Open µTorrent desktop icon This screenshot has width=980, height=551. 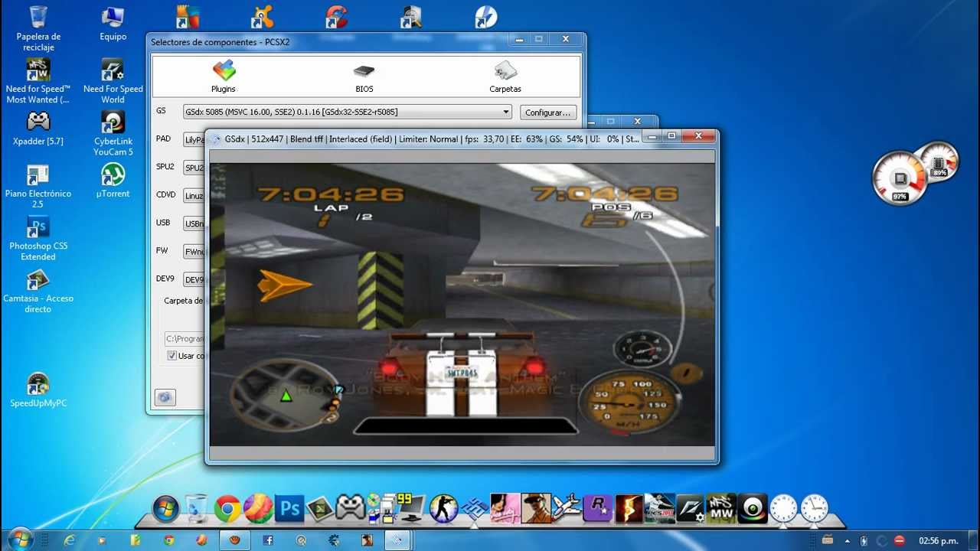[x=113, y=180]
